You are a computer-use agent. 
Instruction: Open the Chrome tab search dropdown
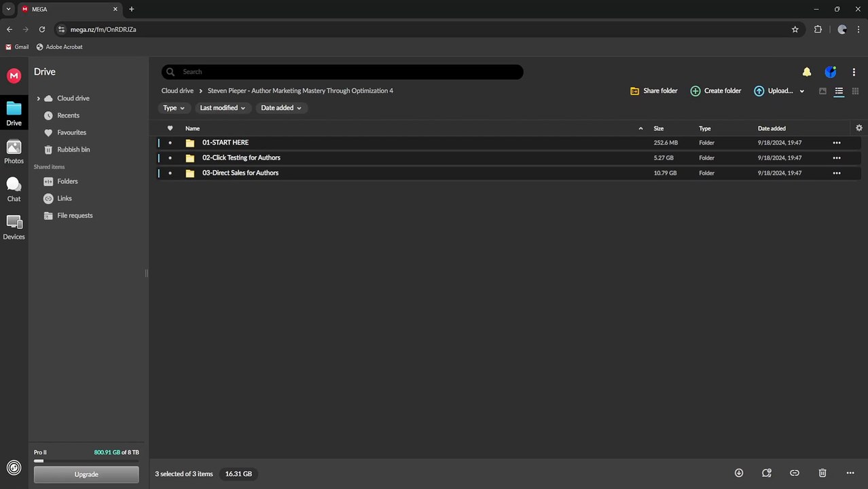(x=8, y=9)
